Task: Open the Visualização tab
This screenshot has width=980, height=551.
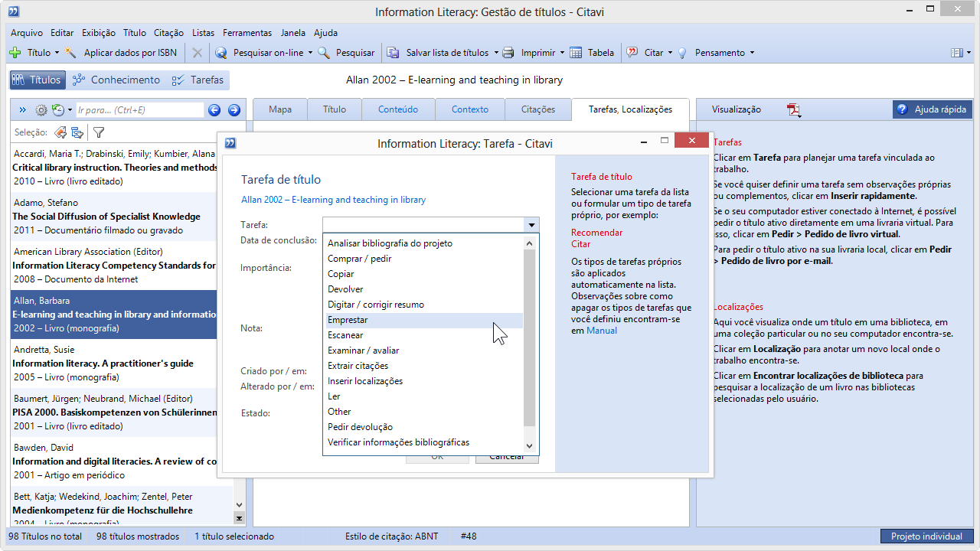Action: click(x=737, y=109)
